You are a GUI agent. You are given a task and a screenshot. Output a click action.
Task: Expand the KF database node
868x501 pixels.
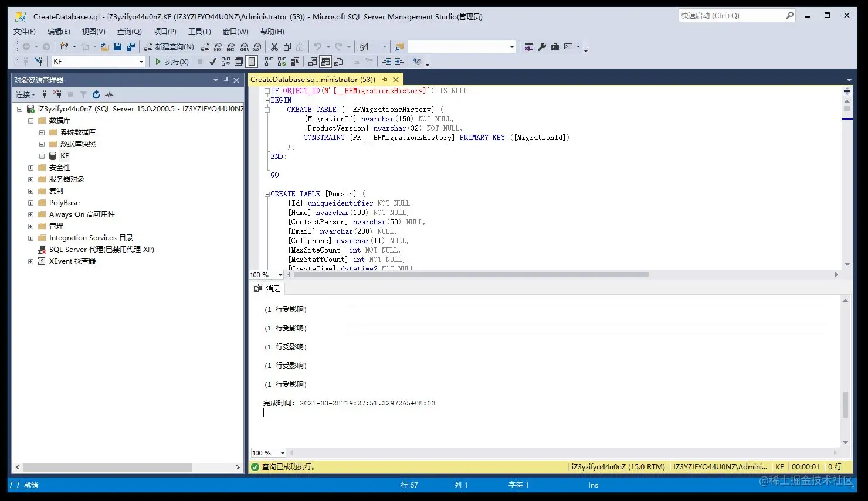click(42, 156)
